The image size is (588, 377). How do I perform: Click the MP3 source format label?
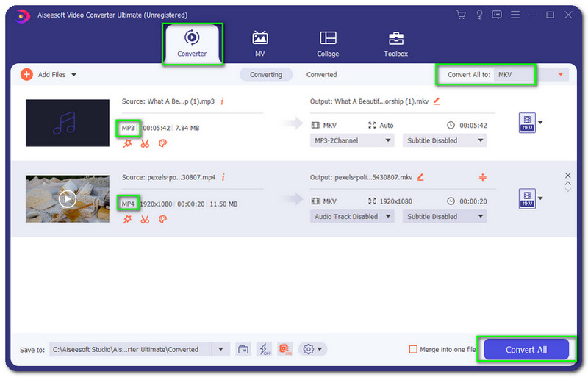(x=128, y=128)
